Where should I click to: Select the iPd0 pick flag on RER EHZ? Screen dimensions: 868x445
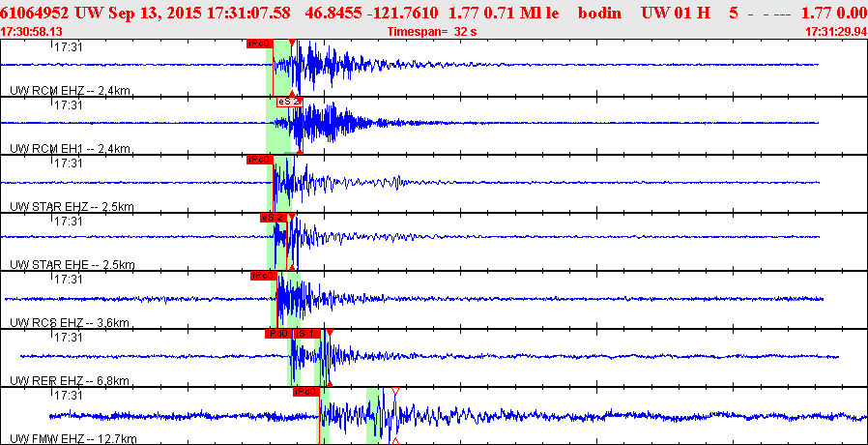[x=277, y=334]
